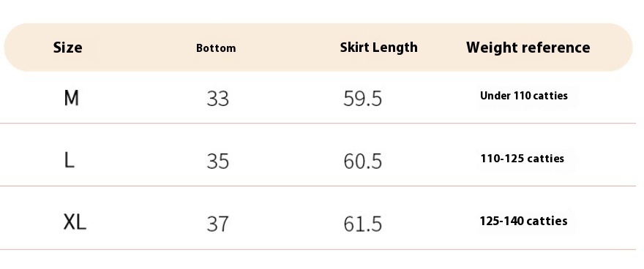Screen dimensions: 644x269
Task: Select skirt length 60.5
Action: tap(363, 161)
